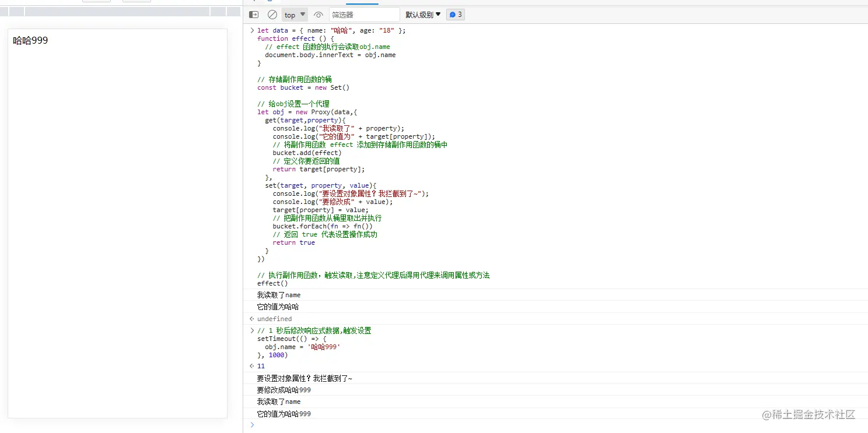Select code line 'target[property] = value;'
The image size is (868, 433).
pyautogui.click(x=320, y=210)
